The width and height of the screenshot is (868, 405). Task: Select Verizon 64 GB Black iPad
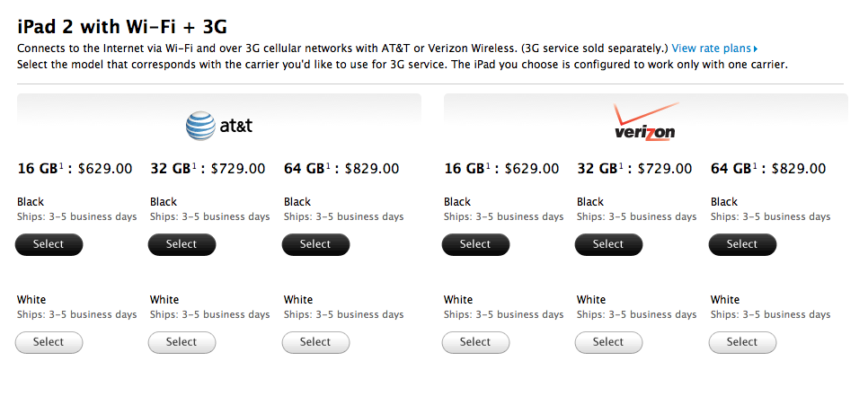pos(742,244)
